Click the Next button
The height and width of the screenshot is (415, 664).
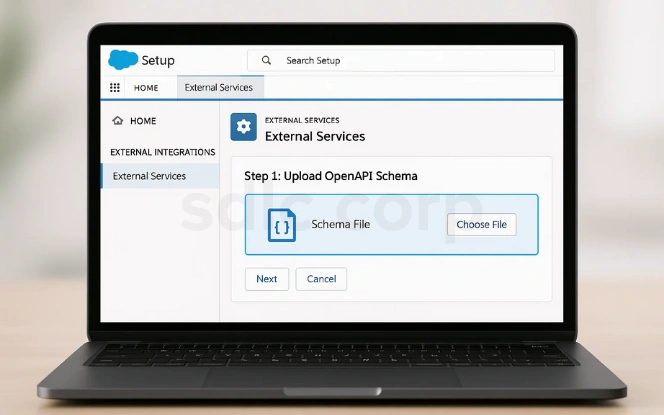click(267, 279)
